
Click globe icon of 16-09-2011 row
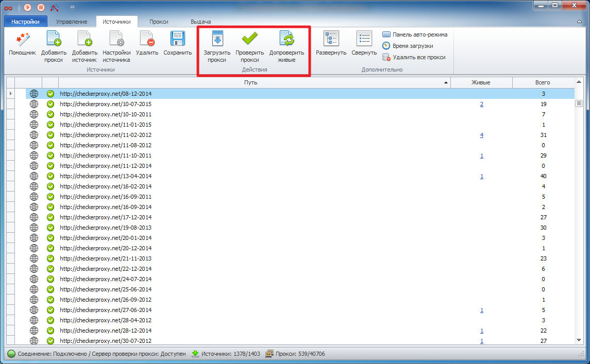[34, 197]
